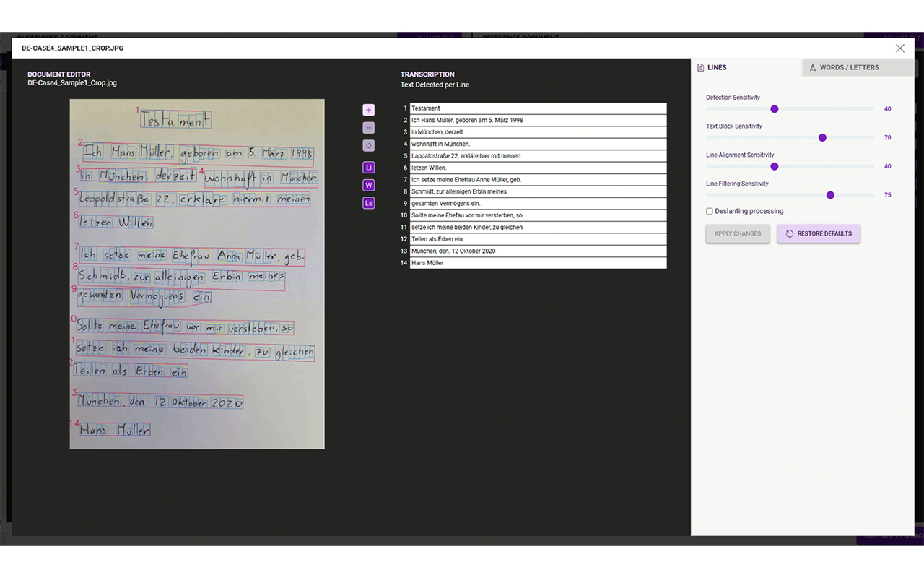The image size is (924, 578).
Task: Adjust the Line Alignment Sensitivity slider
Action: (x=775, y=166)
